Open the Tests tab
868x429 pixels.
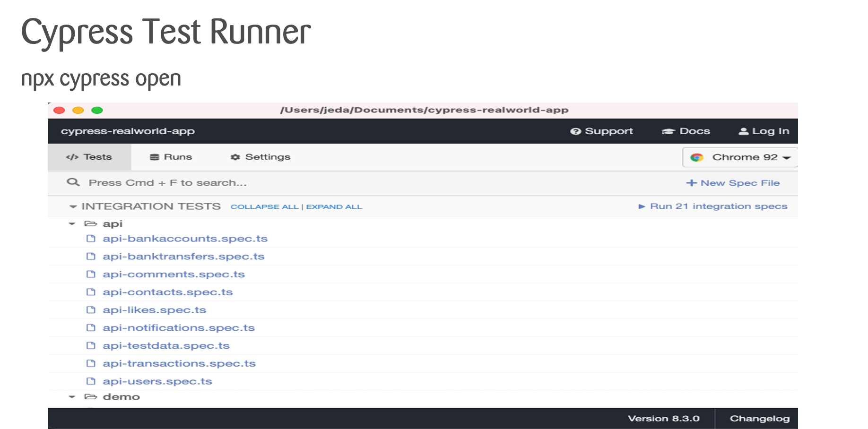pos(89,157)
